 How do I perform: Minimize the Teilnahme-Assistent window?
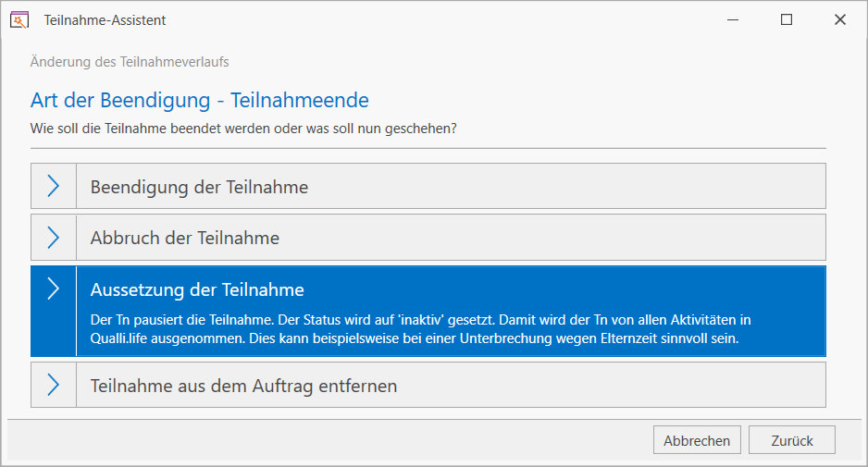[x=733, y=20]
